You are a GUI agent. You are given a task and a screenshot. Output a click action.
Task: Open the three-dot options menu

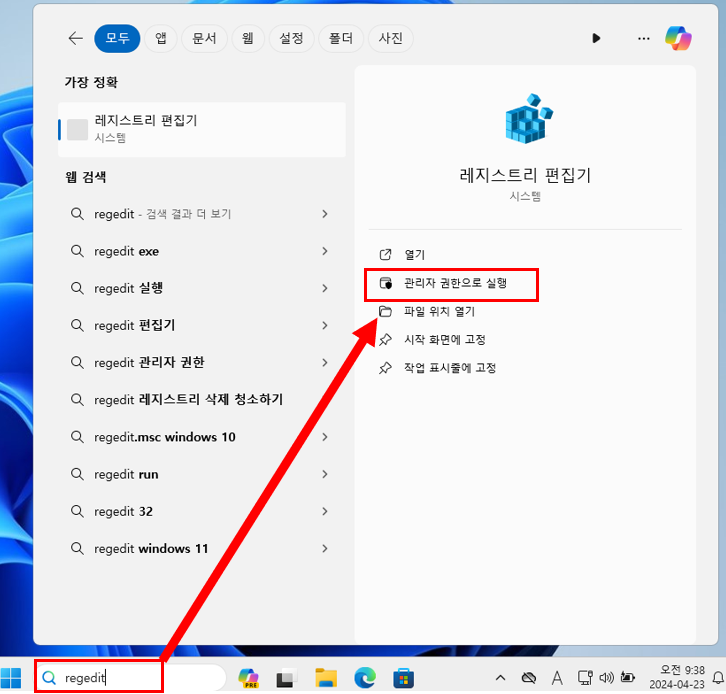[644, 38]
